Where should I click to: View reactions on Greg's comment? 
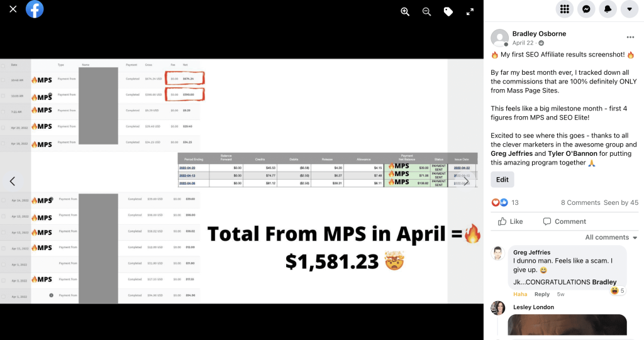618,291
